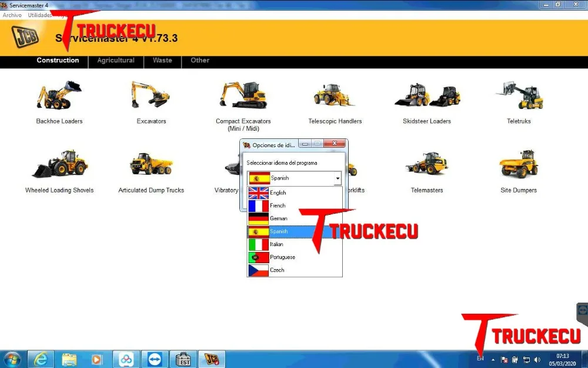Click the JCB Servicemaster taskbar icon
The height and width of the screenshot is (368, 588).
(212, 360)
